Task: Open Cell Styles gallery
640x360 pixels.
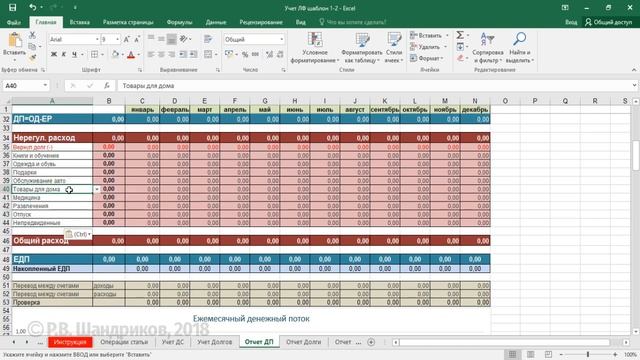Action: tap(394, 48)
